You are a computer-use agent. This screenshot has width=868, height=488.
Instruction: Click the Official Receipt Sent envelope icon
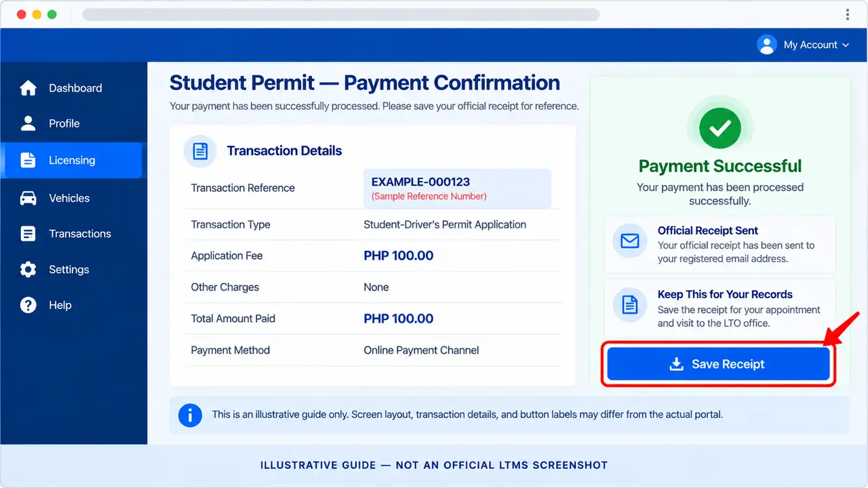pyautogui.click(x=630, y=241)
